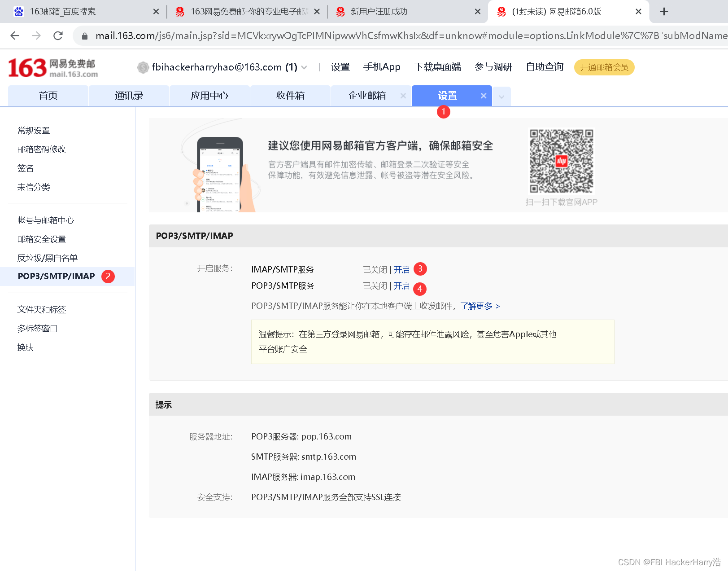Click the 设置 link in header
The image size is (728, 571).
click(x=340, y=67)
